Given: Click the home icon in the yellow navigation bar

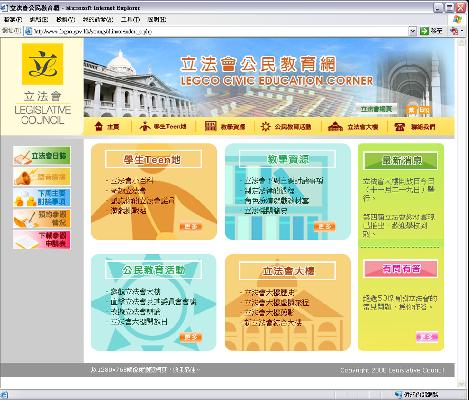Looking at the screenshot, I should pos(98,127).
